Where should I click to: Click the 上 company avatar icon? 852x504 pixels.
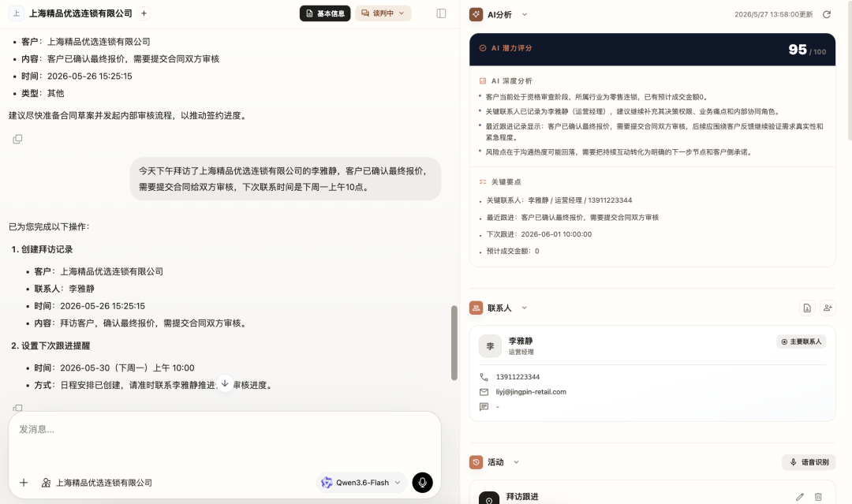click(17, 13)
